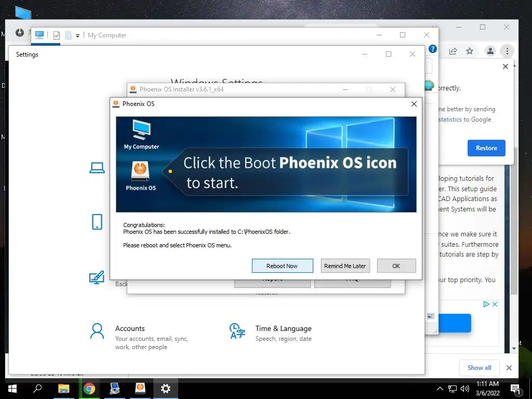Click the round app icon left of My Computer

20,33
